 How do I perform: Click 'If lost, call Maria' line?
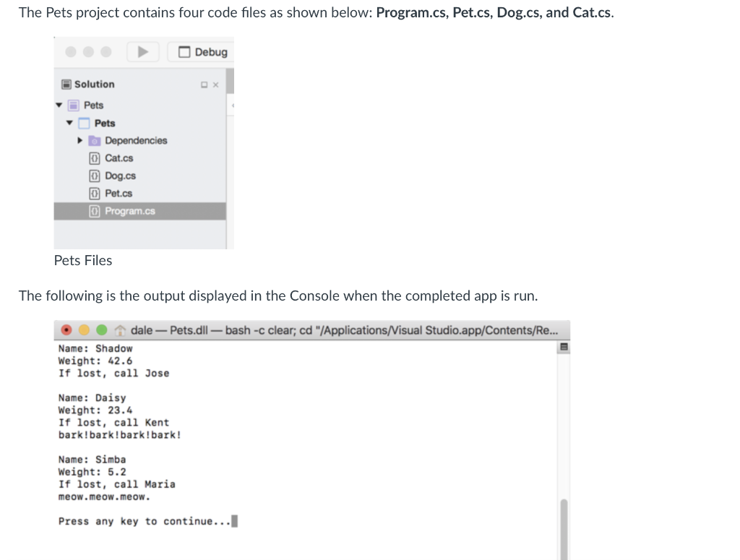[116, 485]
